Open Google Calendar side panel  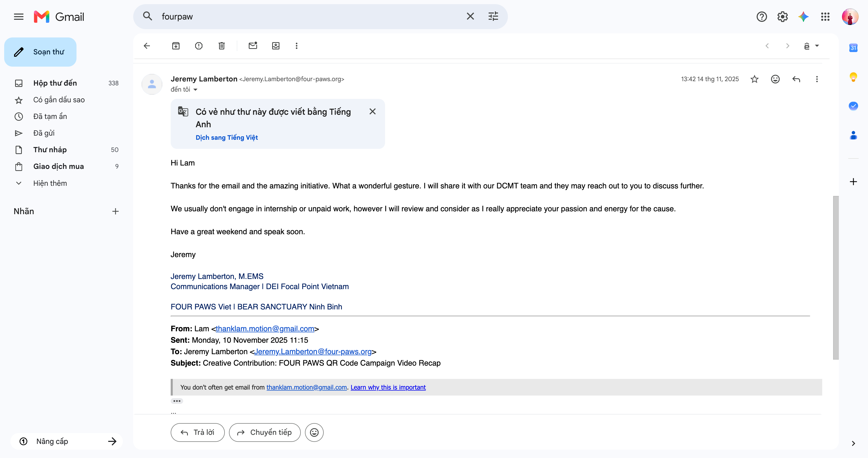[x=853, y=48]
